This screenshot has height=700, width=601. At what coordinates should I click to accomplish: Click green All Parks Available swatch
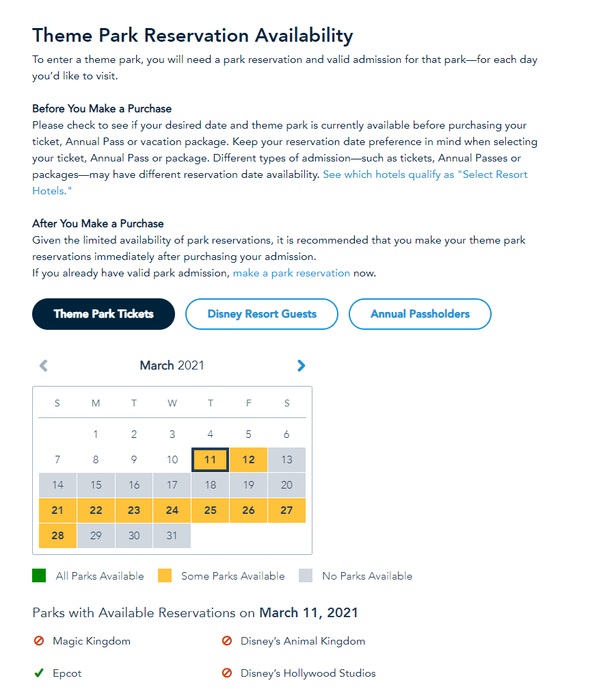click(39, 575)
